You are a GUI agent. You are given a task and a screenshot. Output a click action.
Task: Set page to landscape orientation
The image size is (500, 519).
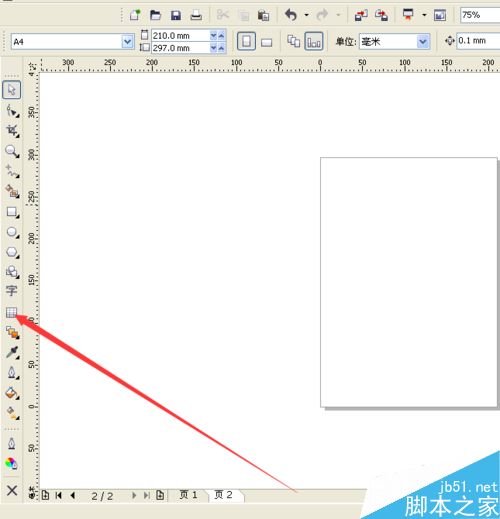click(x=266, y=42)
